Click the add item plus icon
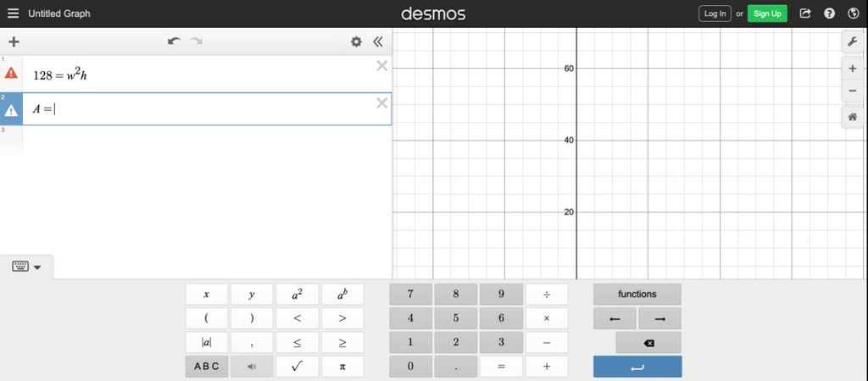The image size is (868, 381). coord(14,41)
